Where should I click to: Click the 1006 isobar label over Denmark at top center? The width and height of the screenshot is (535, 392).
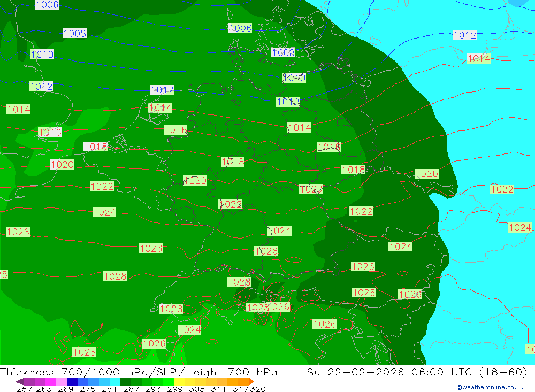click(x=240, y=28)
